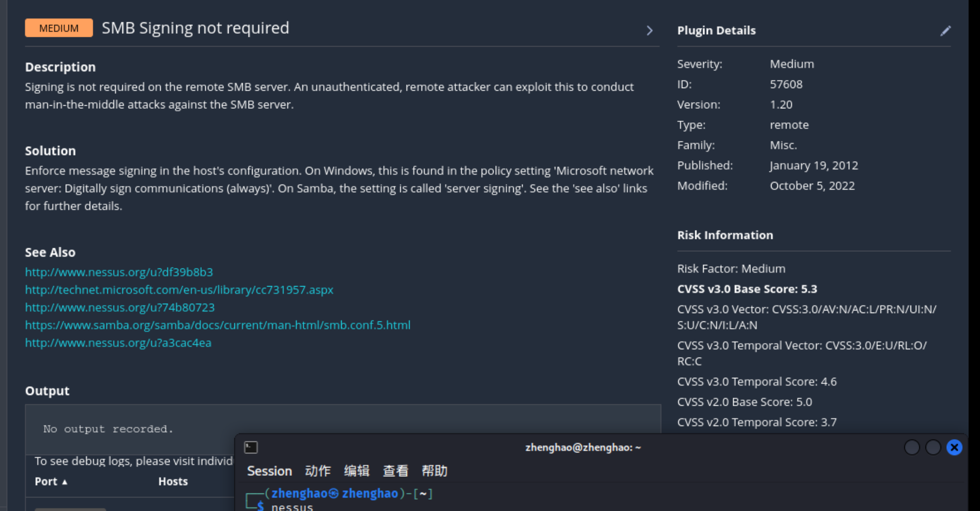Open the nessus.org u?a3cac4ea link

coord(118,343)
